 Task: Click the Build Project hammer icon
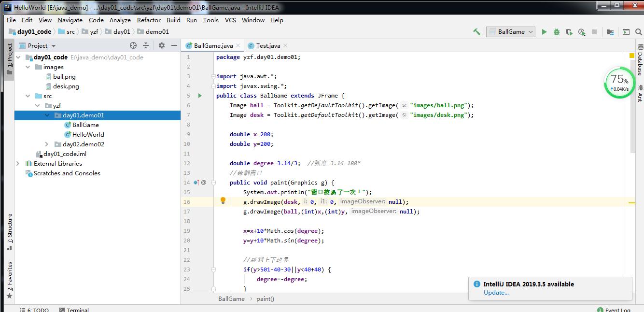coord(476,32)
